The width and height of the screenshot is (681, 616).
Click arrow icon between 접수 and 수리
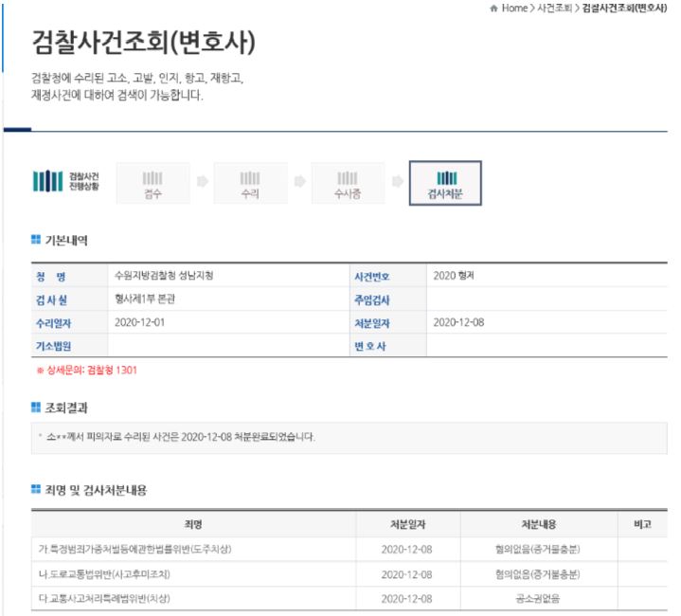(x=202, y=181)
